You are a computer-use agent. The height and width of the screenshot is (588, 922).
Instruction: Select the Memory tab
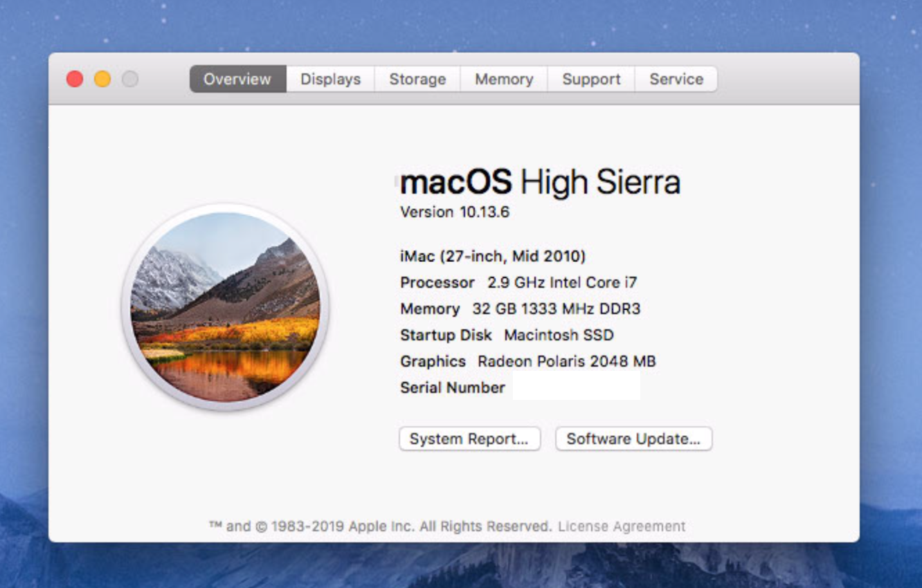[504, 79]
